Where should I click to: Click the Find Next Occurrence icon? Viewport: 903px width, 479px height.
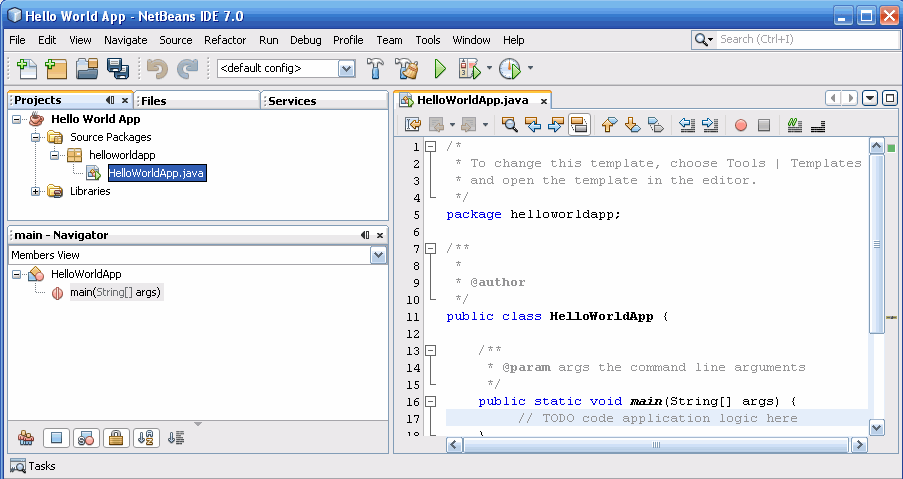pyautogui.click(x=556, y=124)
